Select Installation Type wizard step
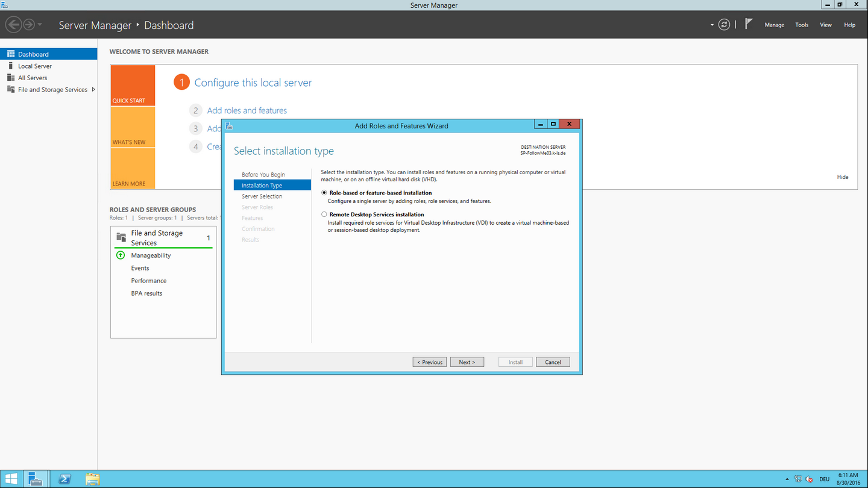The height and width of the screenshot is (488, 868). 272,186
